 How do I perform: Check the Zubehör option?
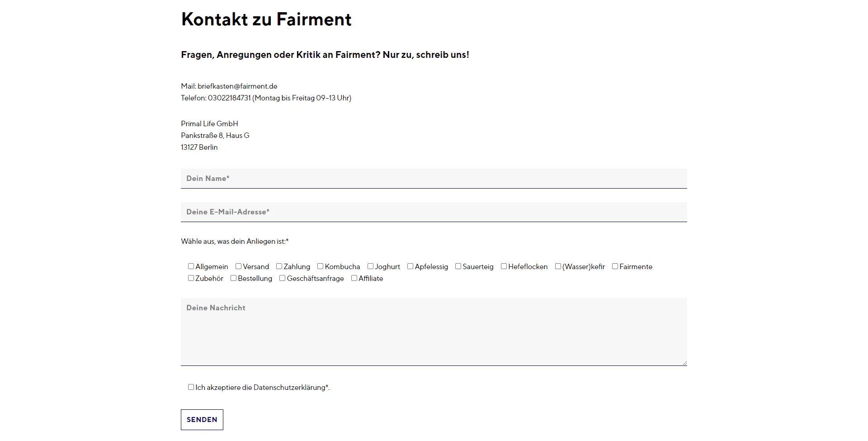tap(191, 278)
